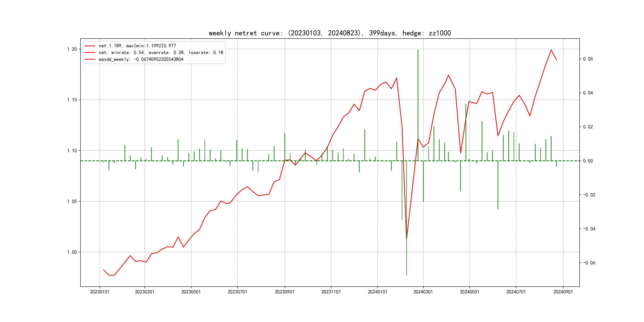Click the tallest green bar near 20240301

[418, 100]
